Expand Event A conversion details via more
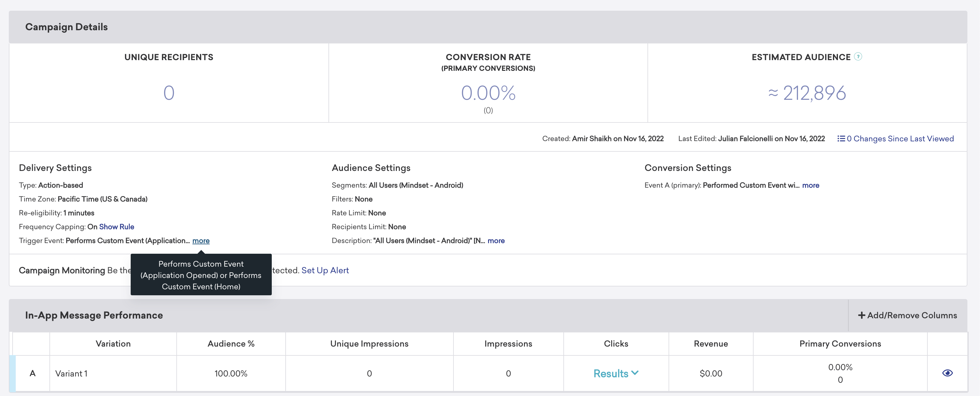 811,185
